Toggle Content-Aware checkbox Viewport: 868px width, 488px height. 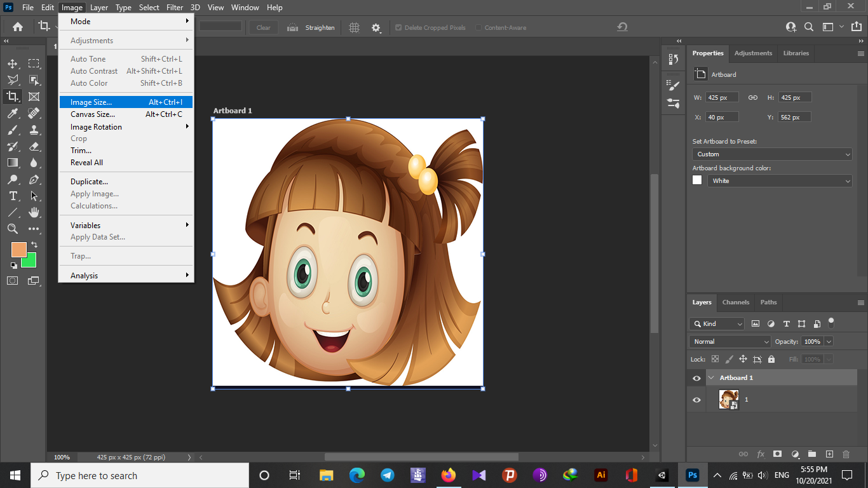(x=478, y=28)
